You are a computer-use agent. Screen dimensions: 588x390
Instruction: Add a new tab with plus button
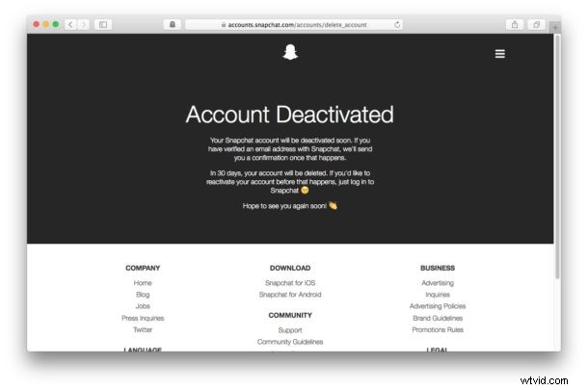pyautogui.click(x=555, y=27)
